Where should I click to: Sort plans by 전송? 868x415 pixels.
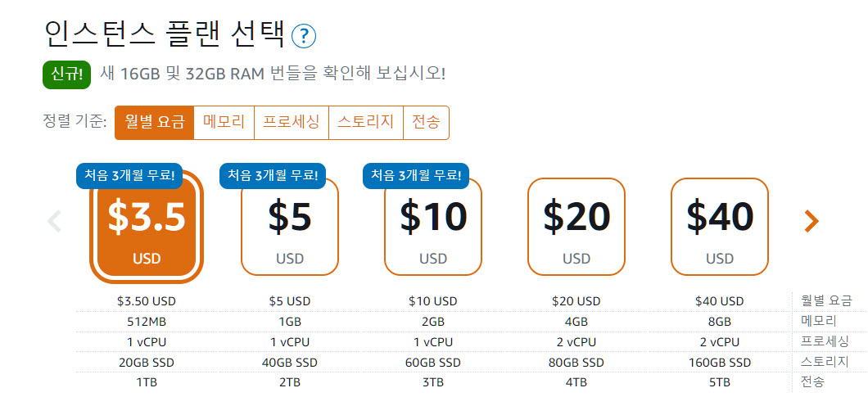pyautogui.click(x=427, y=122)
